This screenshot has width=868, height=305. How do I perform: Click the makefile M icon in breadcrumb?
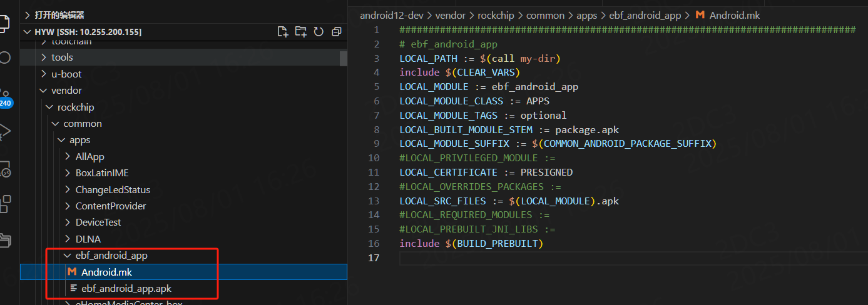(x=701, y=15)
